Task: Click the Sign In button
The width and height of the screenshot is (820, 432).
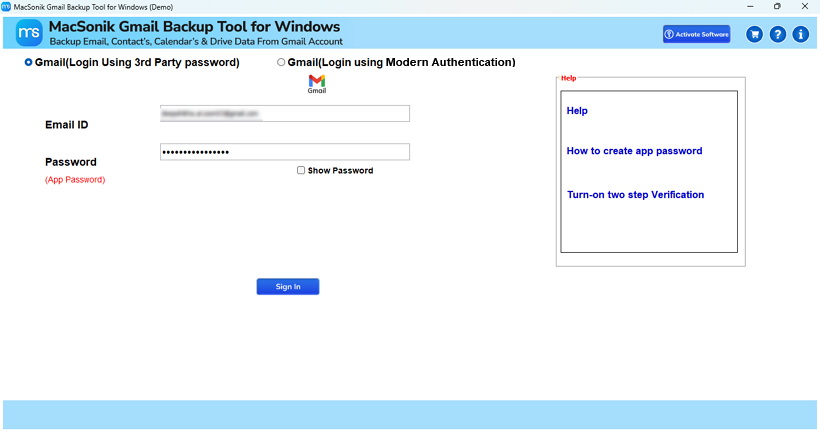Action: [x=288, y=287]
